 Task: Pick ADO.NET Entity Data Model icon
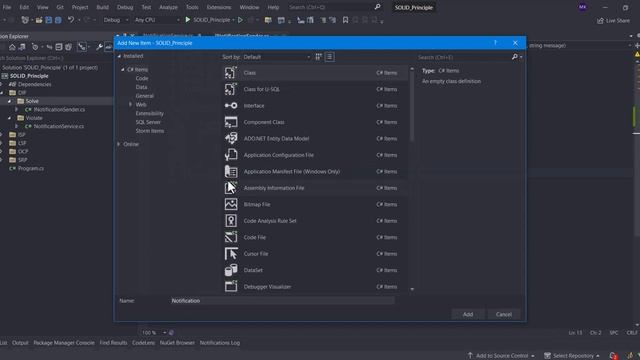231,138
